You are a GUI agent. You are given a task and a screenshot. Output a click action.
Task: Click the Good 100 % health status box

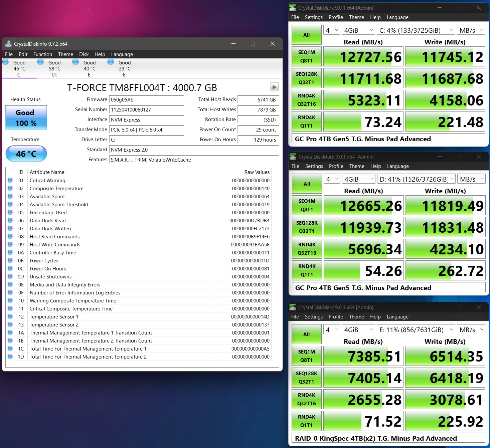tap(26, 118)
